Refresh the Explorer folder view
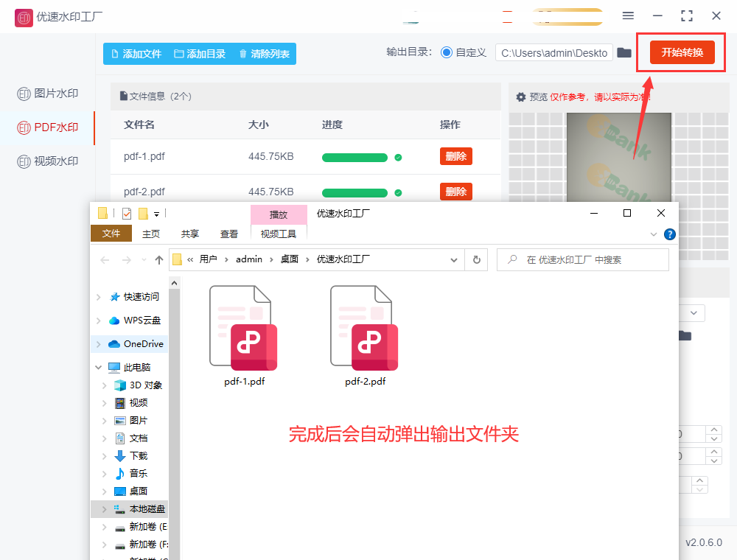This screenshot has width=737, height=560. point(477,260)
